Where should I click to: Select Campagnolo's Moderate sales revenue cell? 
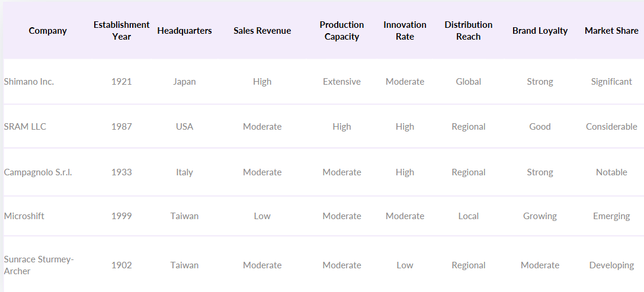pyautogui.click(x=262, y=172)
